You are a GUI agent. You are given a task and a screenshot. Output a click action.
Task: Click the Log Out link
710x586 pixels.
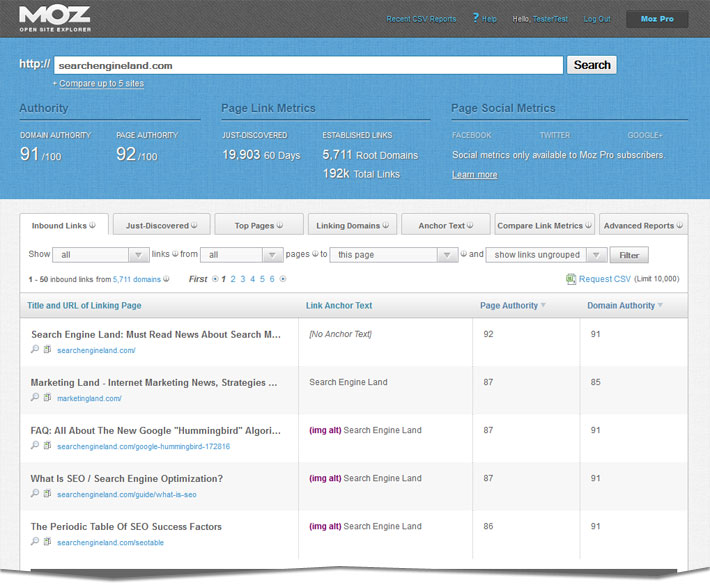point(597,19)
